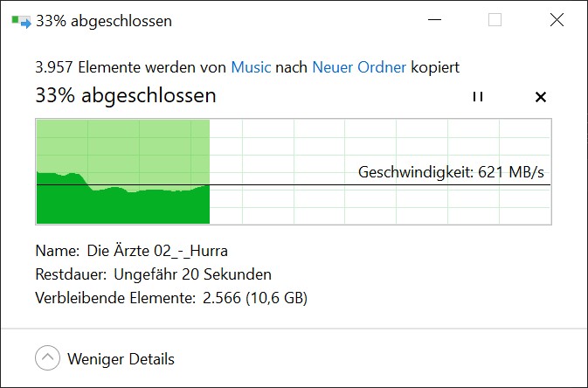588x388 pixels.
Task: Cancel the copy with the X button
Action: click(540, 97)
